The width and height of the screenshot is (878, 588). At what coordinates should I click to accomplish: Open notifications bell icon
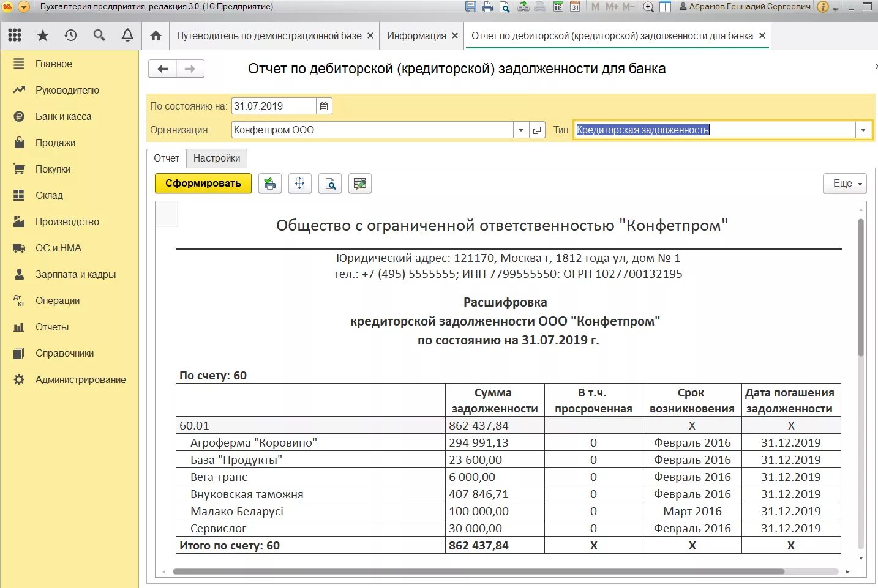pyautogui.click(x=127, y=35)
